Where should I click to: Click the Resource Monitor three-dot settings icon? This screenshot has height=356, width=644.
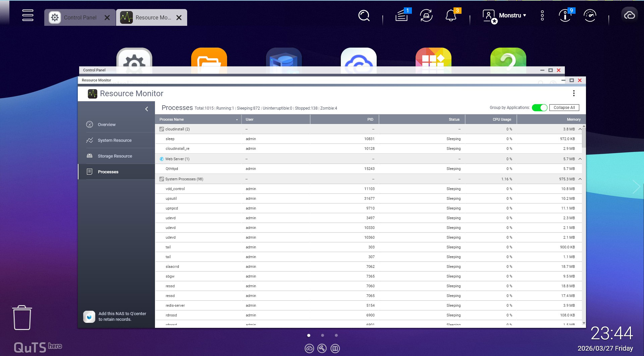tap(574, 93)
